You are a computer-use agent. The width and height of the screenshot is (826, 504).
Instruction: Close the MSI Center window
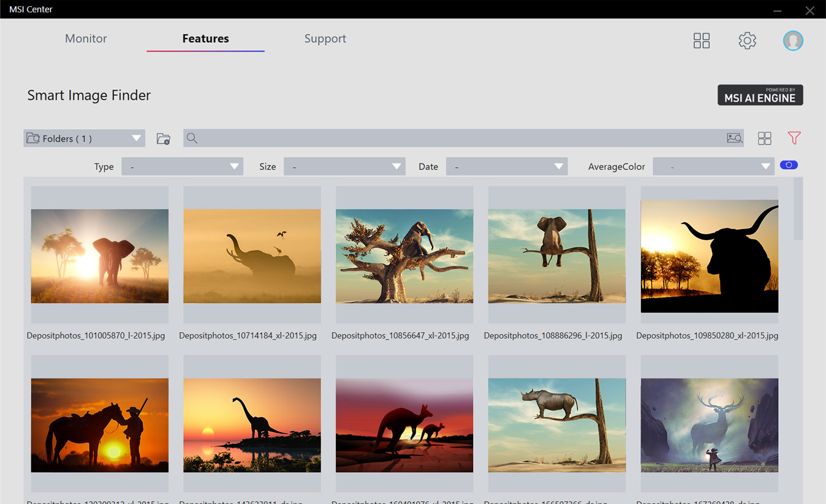(x=810, y=10)
